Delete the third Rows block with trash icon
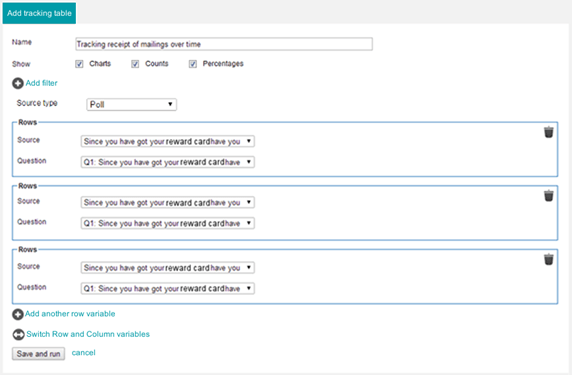The image size is (572, 375). (549, 259)
